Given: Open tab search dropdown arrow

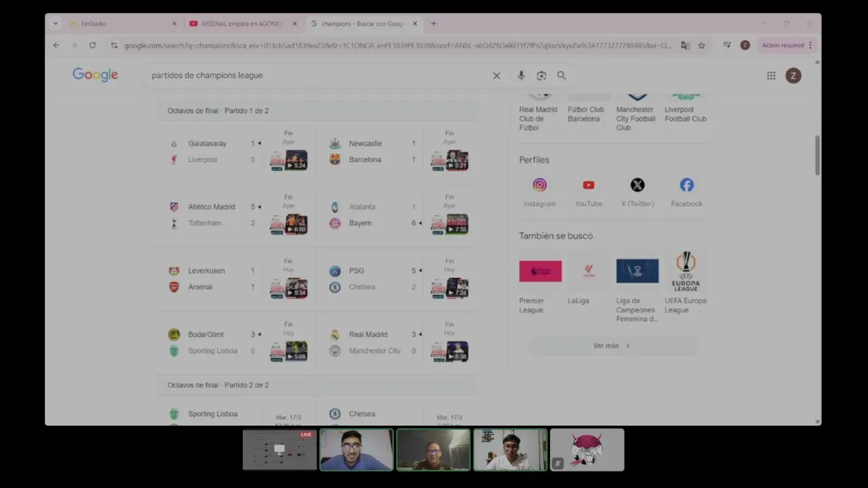Looking at the screenshot, I should (56, 24).
